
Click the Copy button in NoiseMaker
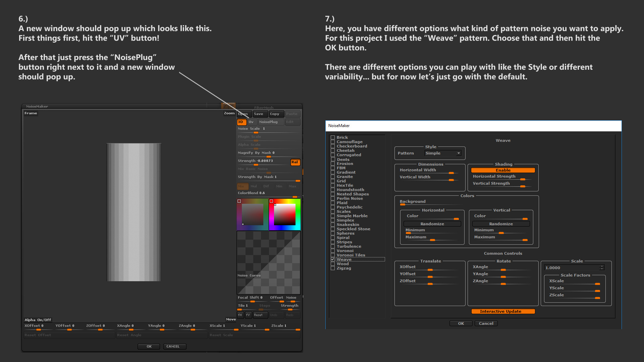pyautogui.click(x=276, y=114)
